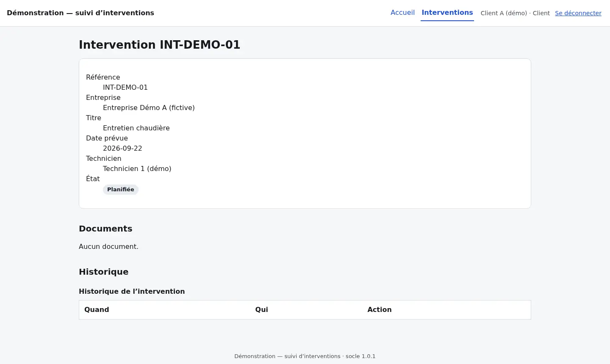Select the Client A (démo) · Client label
Viewport: 610px width, 364px height.
pos(515,13)
